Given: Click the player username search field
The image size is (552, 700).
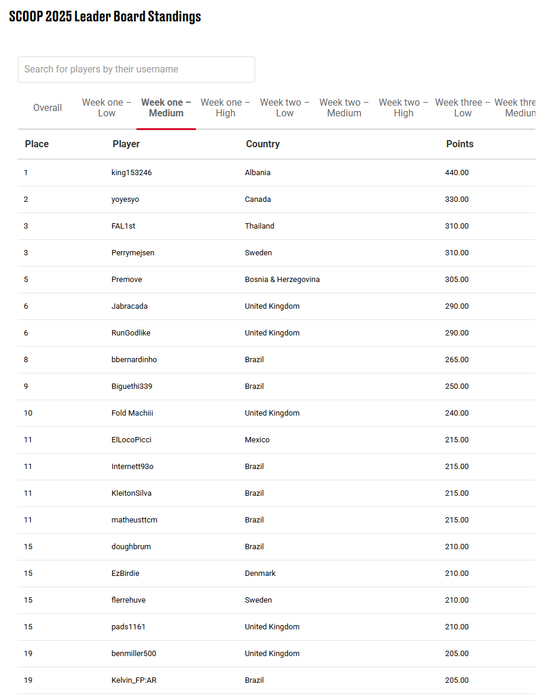Looking at the screenshot, I should pyautogui.click(x=136, y=69).
